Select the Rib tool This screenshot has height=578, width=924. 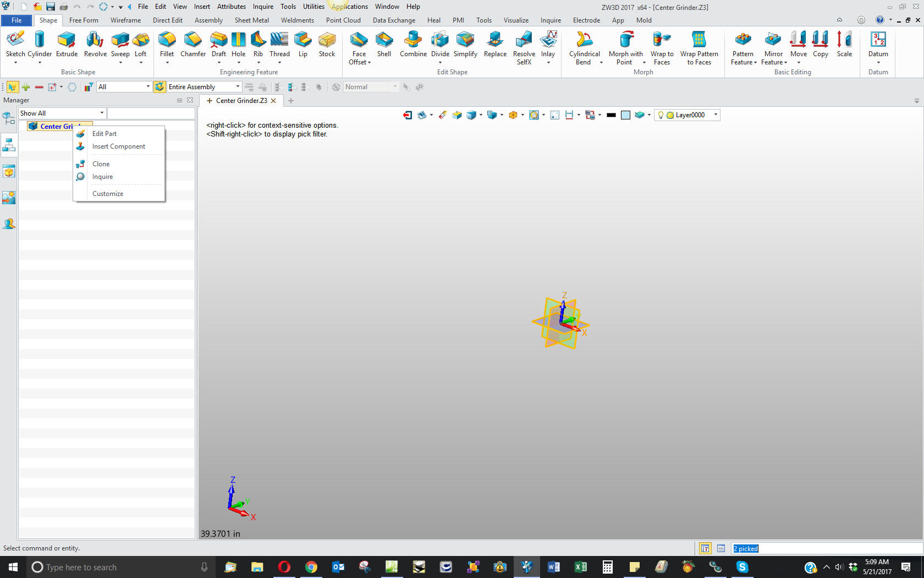click(x=258, y=44)
